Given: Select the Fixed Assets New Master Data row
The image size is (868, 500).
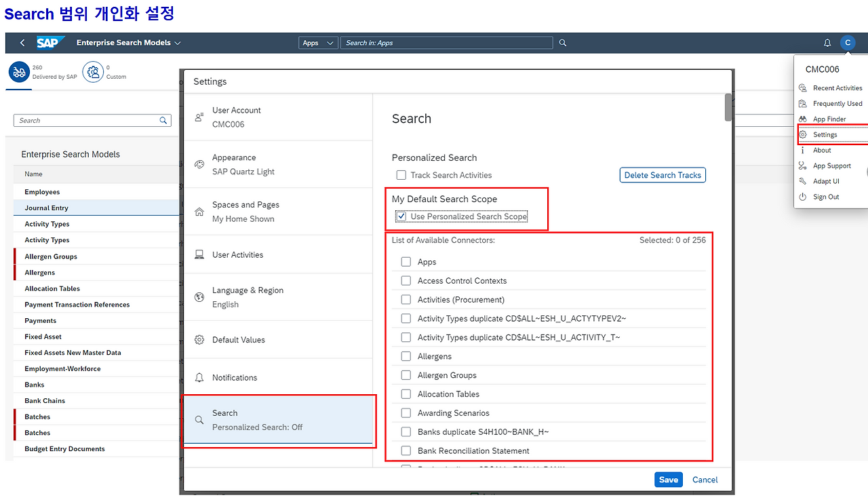Looking at the screenshot, I should tap(96, 353).
